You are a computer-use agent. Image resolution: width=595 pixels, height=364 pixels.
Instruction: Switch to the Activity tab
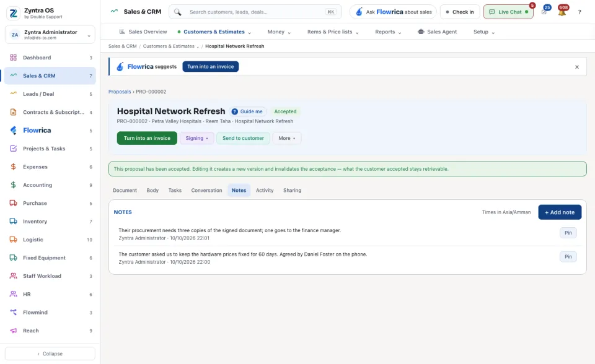(x=265, y=190)
